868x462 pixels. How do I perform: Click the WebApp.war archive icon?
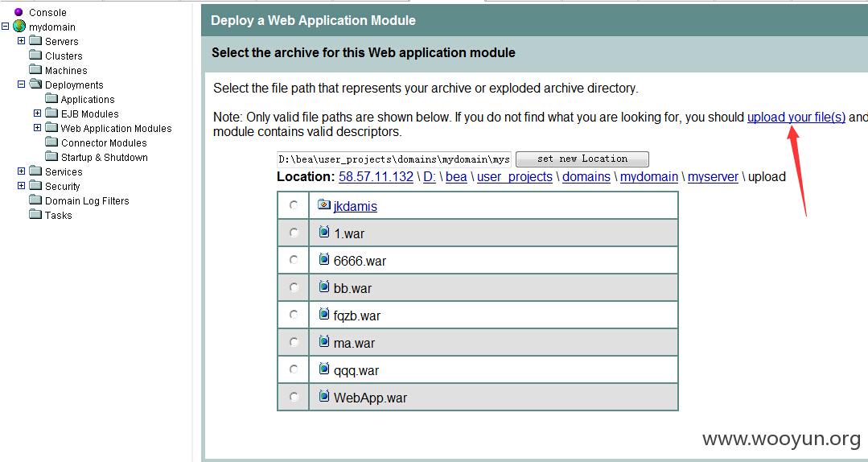point(324,395)
